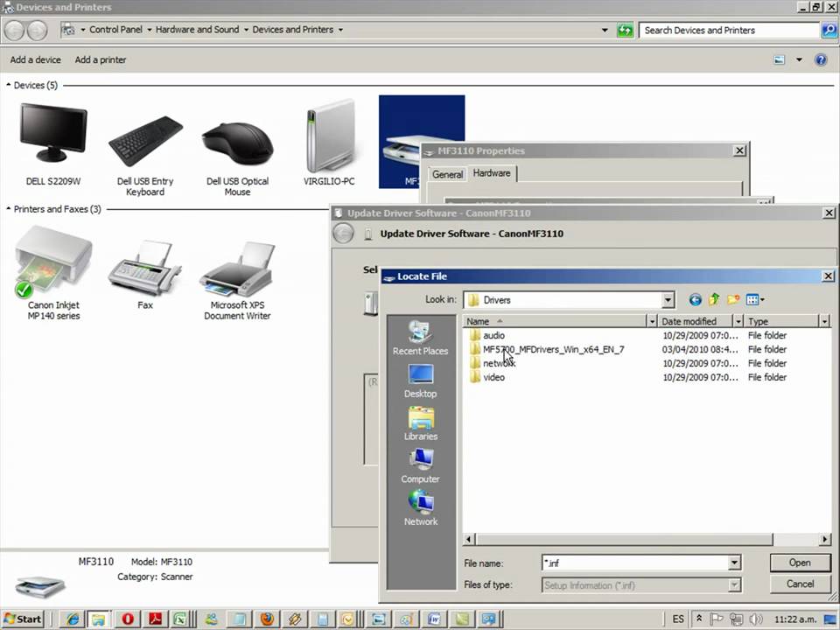Select the Microsoft XPS Document Writer
This screenshot has width=840, height=630.
tap(237, 281)
